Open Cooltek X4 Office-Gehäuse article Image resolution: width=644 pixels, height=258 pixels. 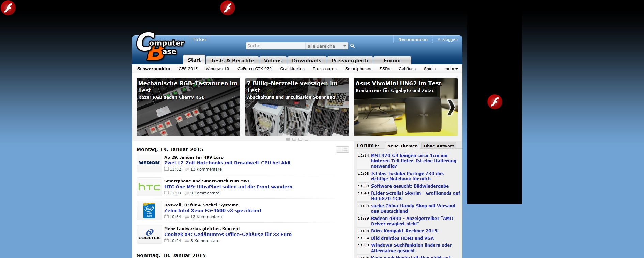pos(228,234)
